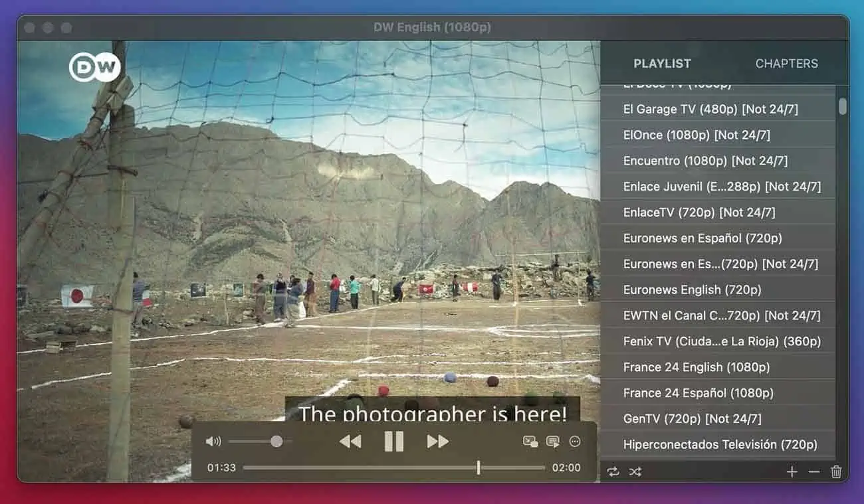Toggle playlist loop mode
The width and height of the screenshot is (864, 504).
tap(613, 471)
